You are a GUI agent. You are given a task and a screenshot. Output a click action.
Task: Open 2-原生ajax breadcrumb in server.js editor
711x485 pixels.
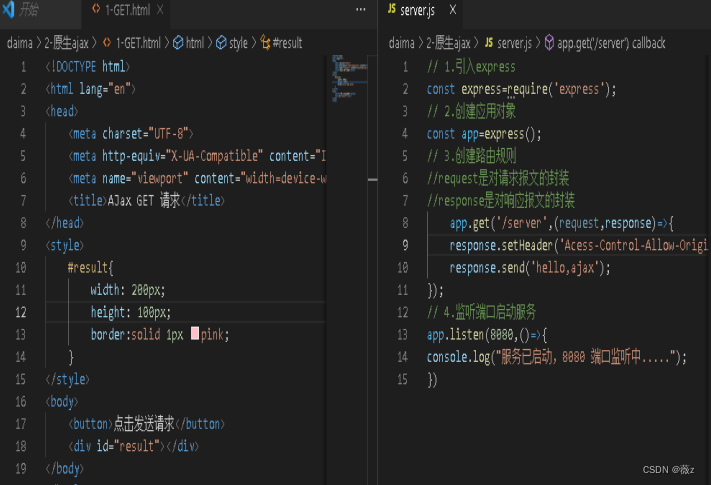pos(448,43)
